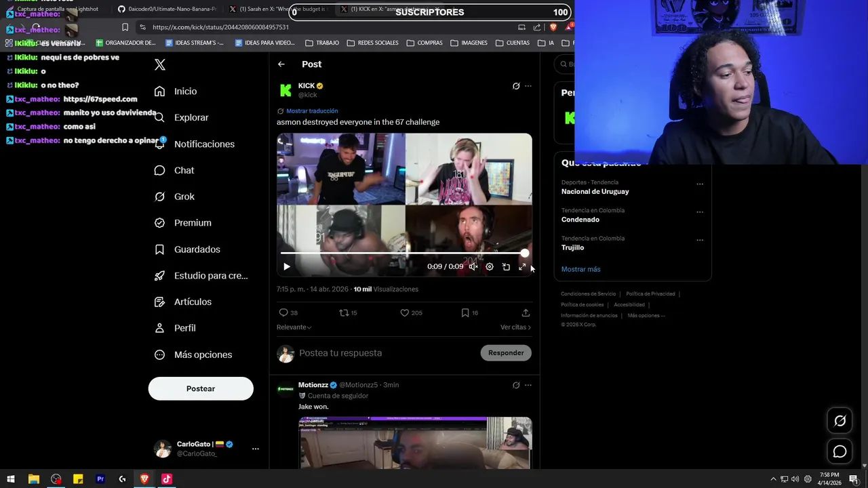Click the X search box
868x488 pixels.
pos(565,64)
